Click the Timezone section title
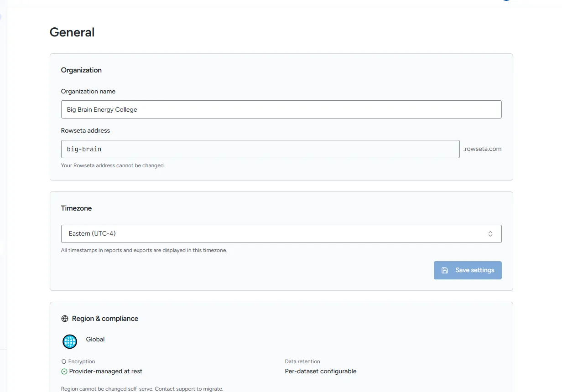 coord(76,208)
